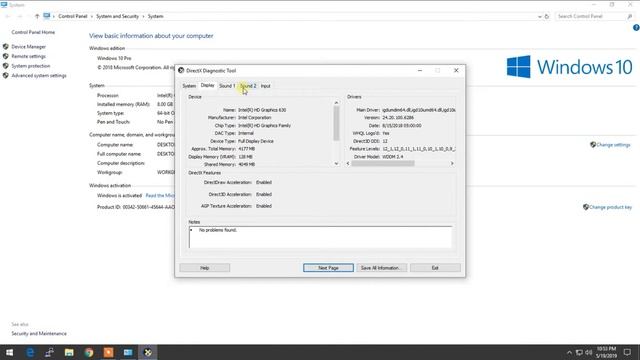
Task: Switch to the Sound 1 tab
Action: click(227, 86)
